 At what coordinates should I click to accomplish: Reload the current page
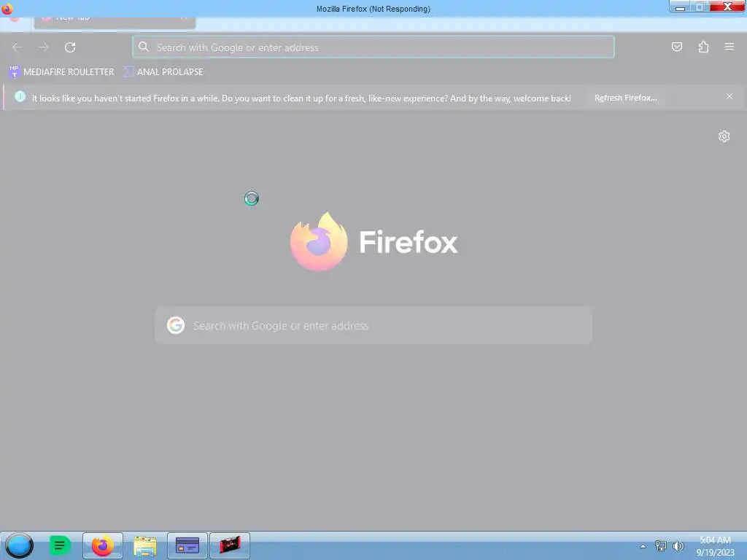point(70,47)
